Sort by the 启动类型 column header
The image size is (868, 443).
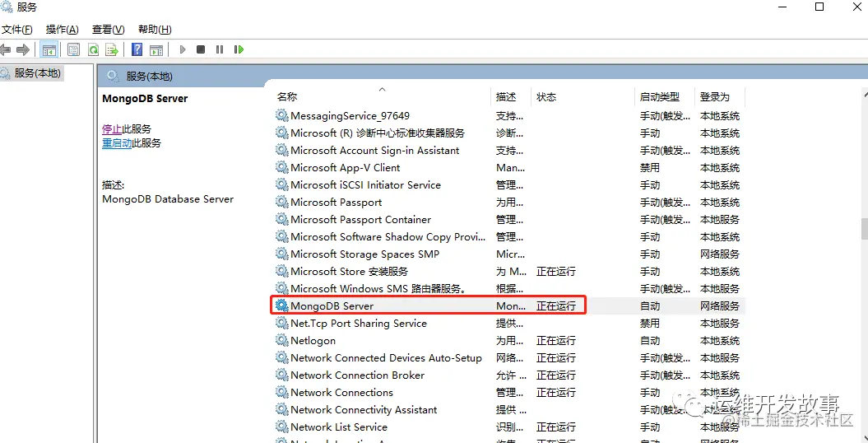point(660,97)
